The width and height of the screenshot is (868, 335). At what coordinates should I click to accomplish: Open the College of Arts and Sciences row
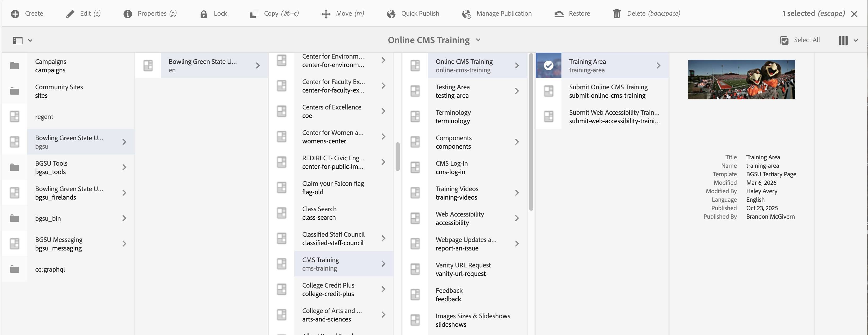[x=331, y=315]
